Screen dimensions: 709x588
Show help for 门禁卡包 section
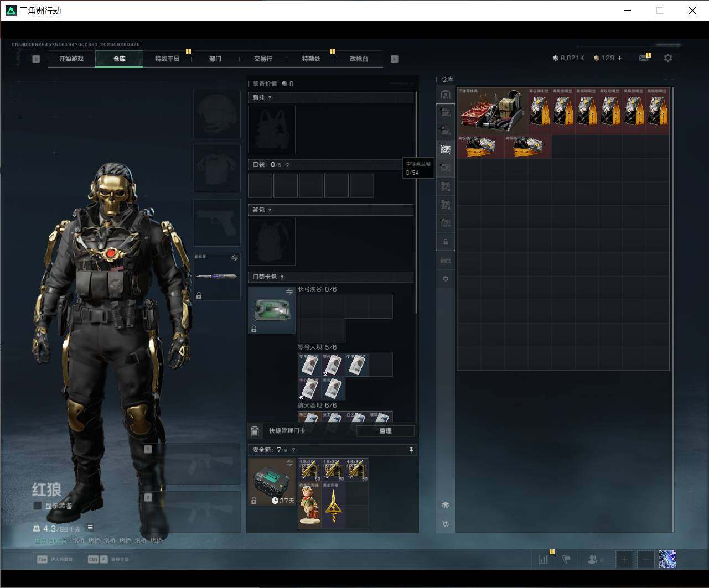pyautogui.click(x=282, y=277)
